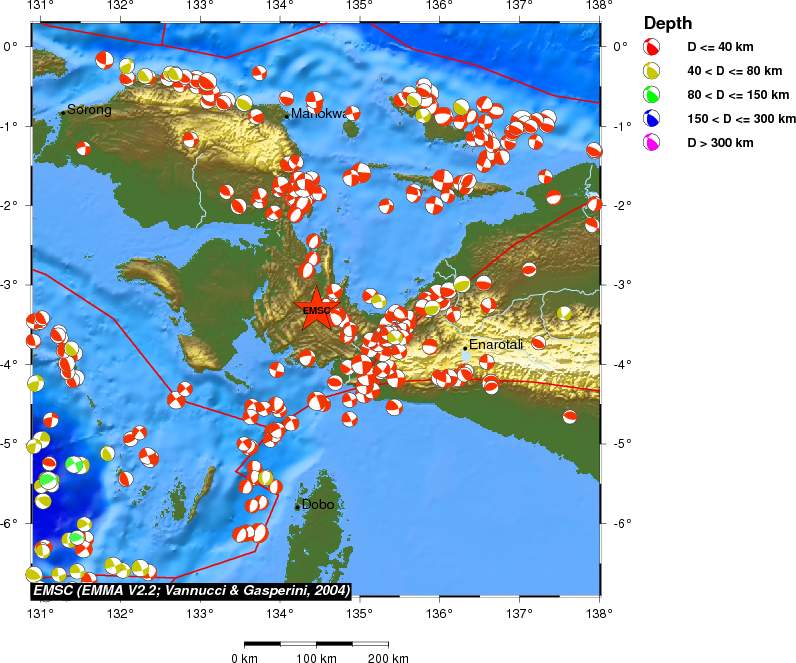The height and width of the screenshot is (663, 796).
Task: Click the 200 km label on scale bar
Action: pyautogui.click(x=387, y=658)
